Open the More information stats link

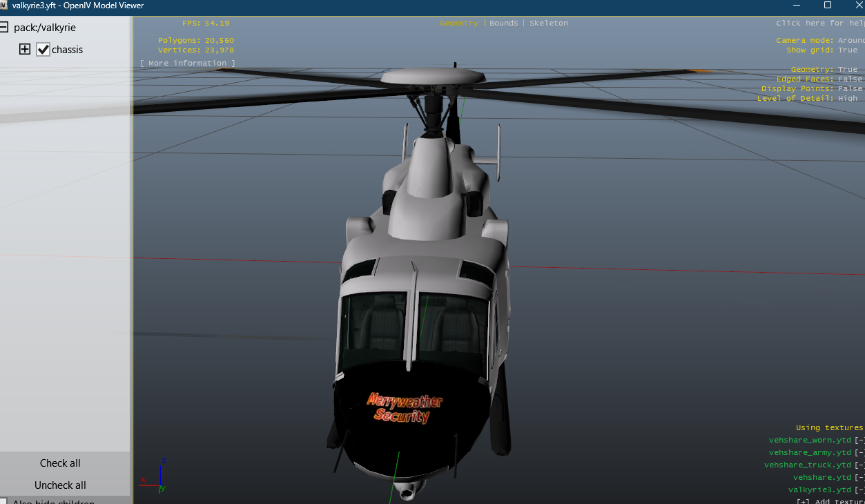(x=187, y=63)
